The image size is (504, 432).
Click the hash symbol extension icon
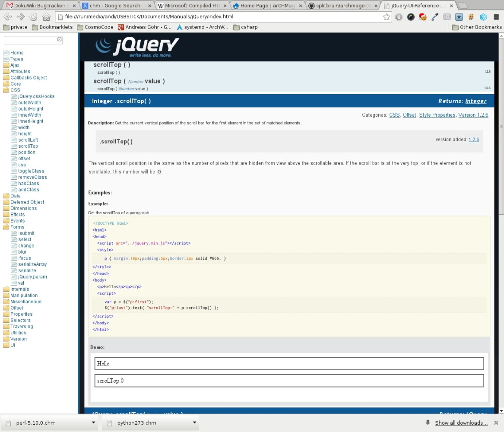[x=471, y=17]
